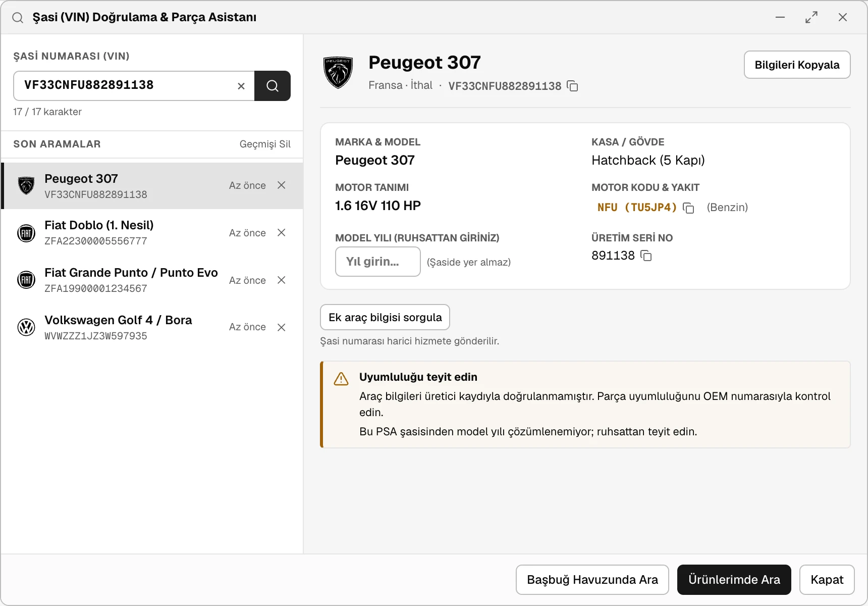Image resolution: width=868 pixels, height=606 pixels.
Task: Remove Fiat Doblo (1. Nesil) from history
Action: (x=282, y=233)
